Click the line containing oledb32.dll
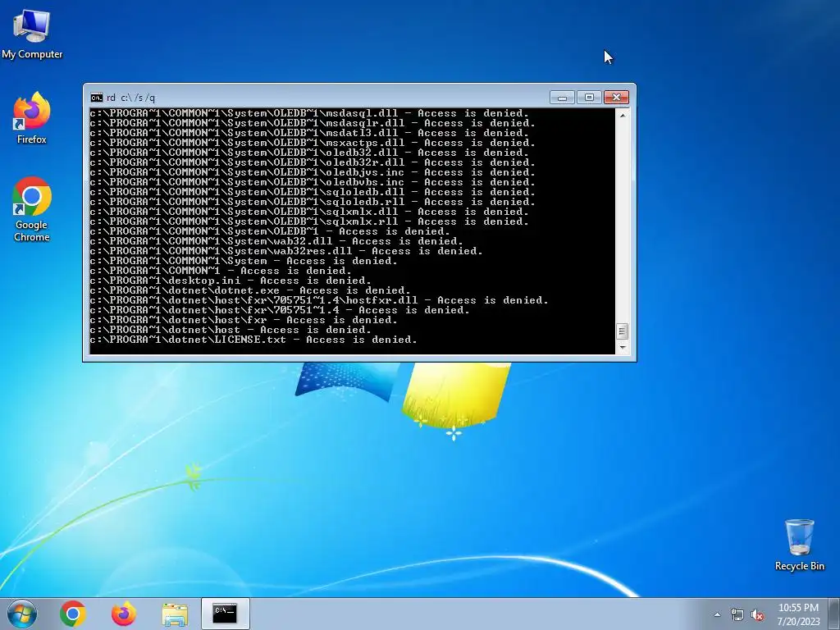The image size is (840, 630). 309,153
